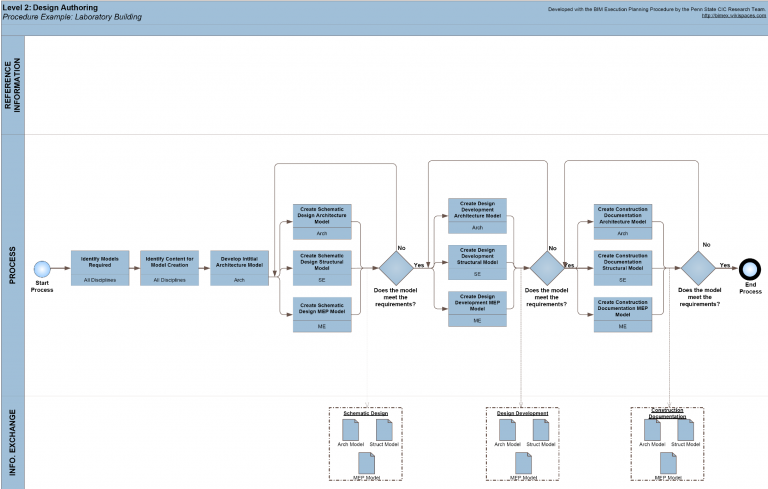Select the REFERENCE INFORMATION swimlane header
The height and width of the screenshot is (489, 768).
[12, 85]
